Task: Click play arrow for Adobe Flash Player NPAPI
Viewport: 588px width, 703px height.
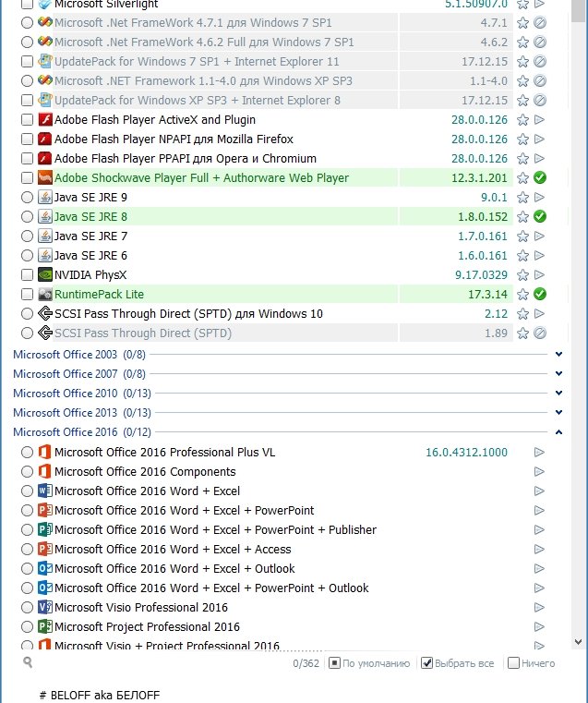Action: pos(540,139)
